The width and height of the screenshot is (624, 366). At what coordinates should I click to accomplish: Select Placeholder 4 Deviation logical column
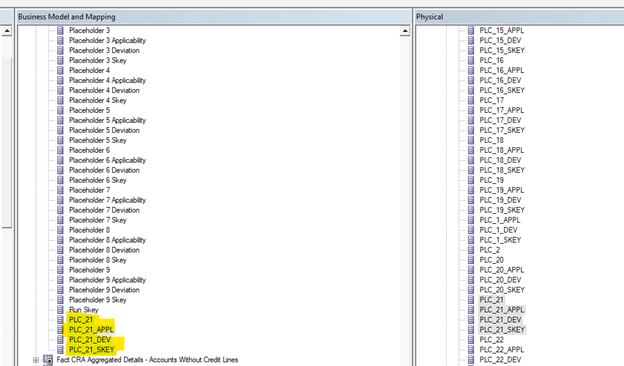(x=104, y=90)
